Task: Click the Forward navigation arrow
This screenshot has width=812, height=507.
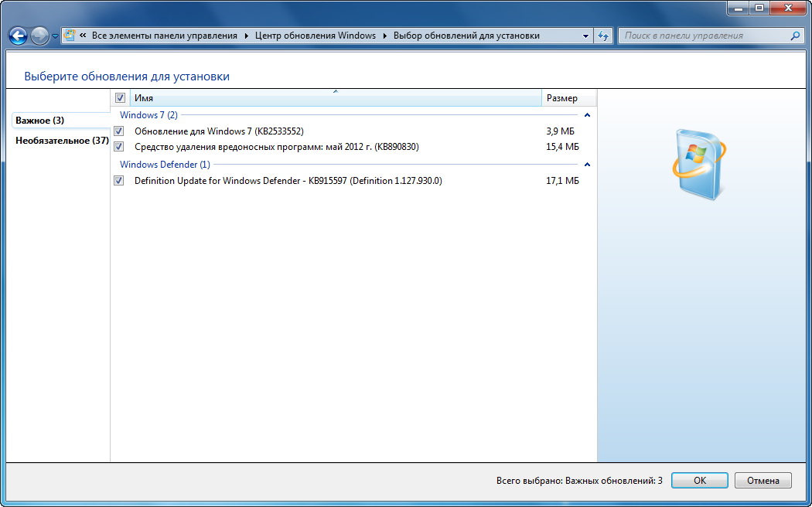Action: pos(40,36)
